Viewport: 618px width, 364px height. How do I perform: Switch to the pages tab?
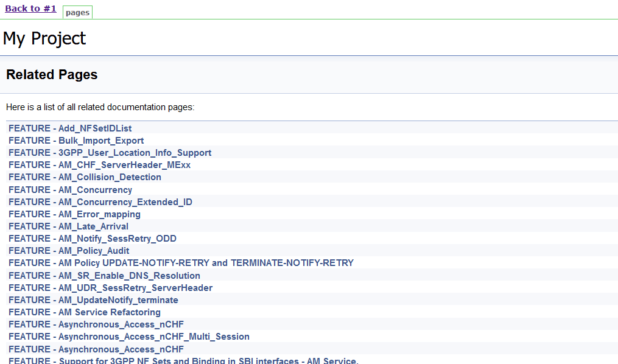coord(77,12)
